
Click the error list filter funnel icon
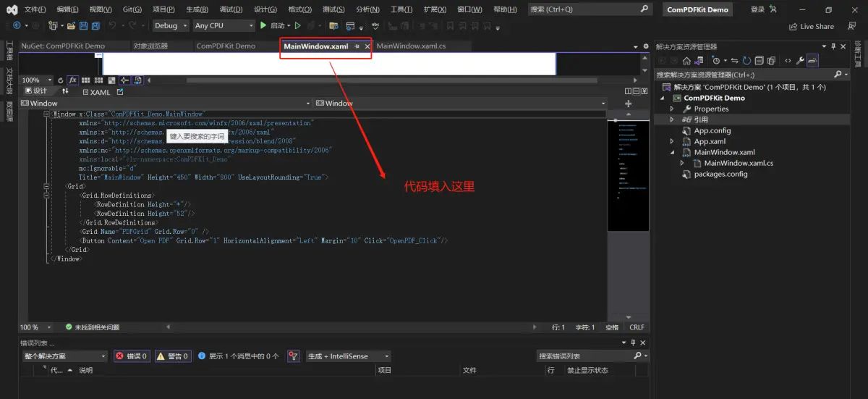[x=293, y=356]
